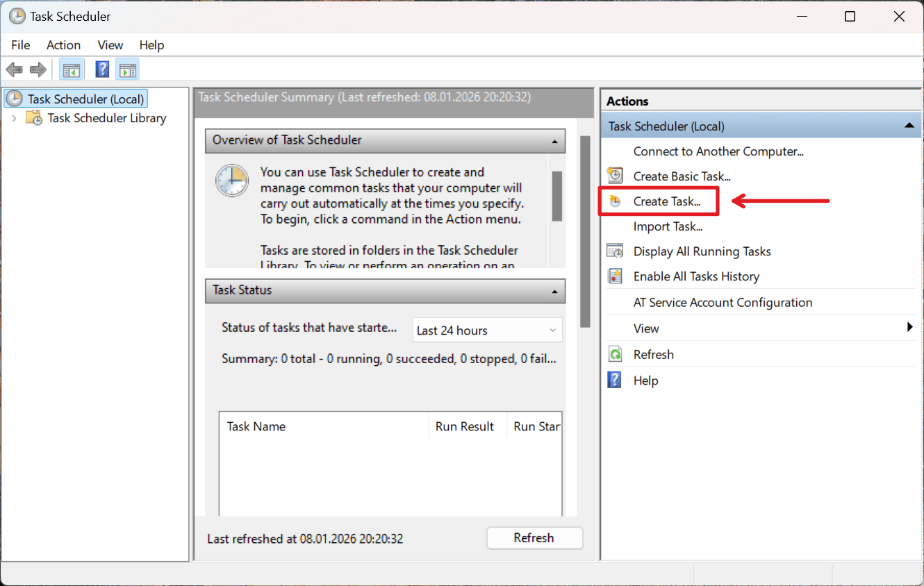
Task: Click the Enable All Tasks History icon
Action: coord(614,276)
